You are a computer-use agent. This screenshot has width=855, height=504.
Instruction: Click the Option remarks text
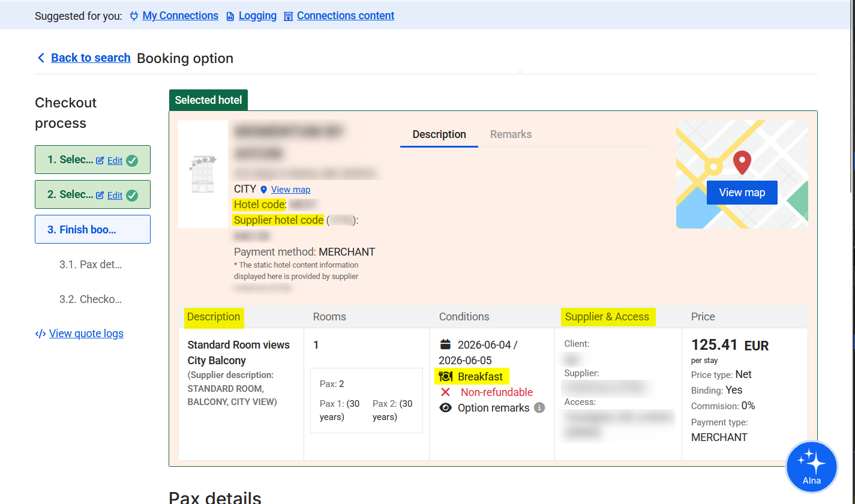coord(493,408)
